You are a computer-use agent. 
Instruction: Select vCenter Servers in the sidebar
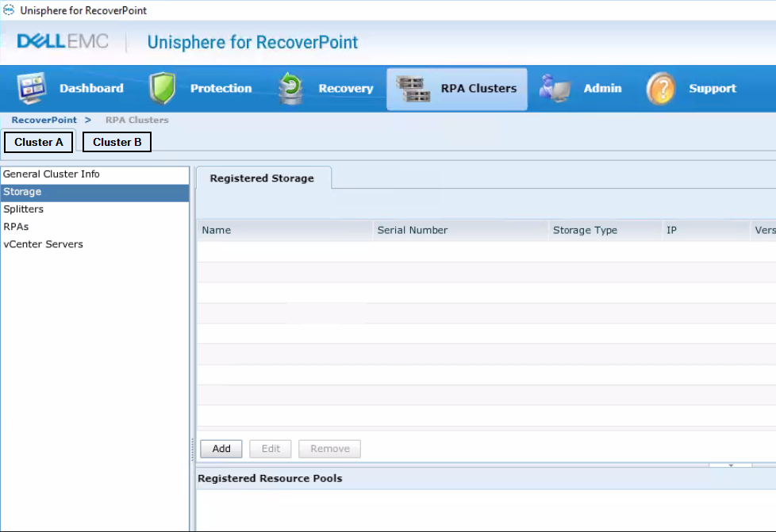pos(42,243)
